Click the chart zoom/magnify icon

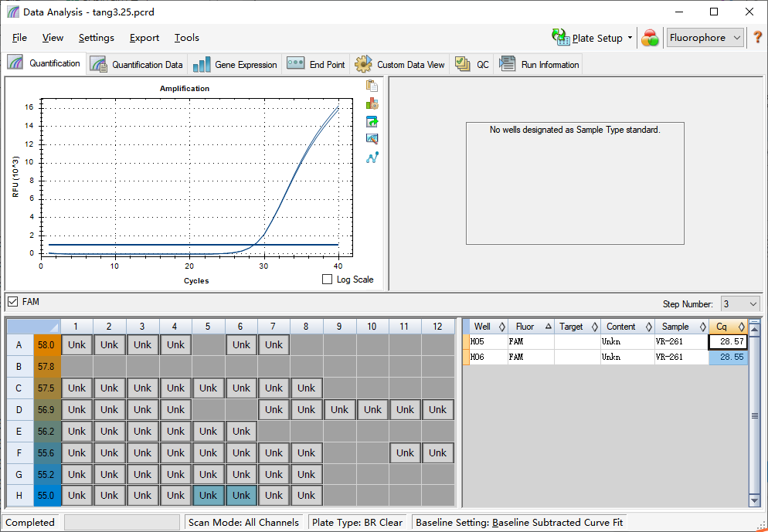click(372, 139)
